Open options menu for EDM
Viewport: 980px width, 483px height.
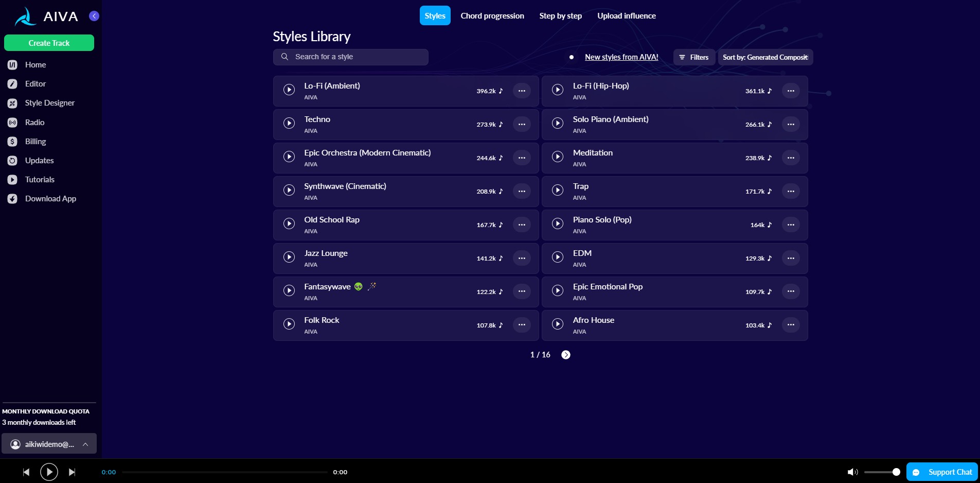click(x=791, y=258)
